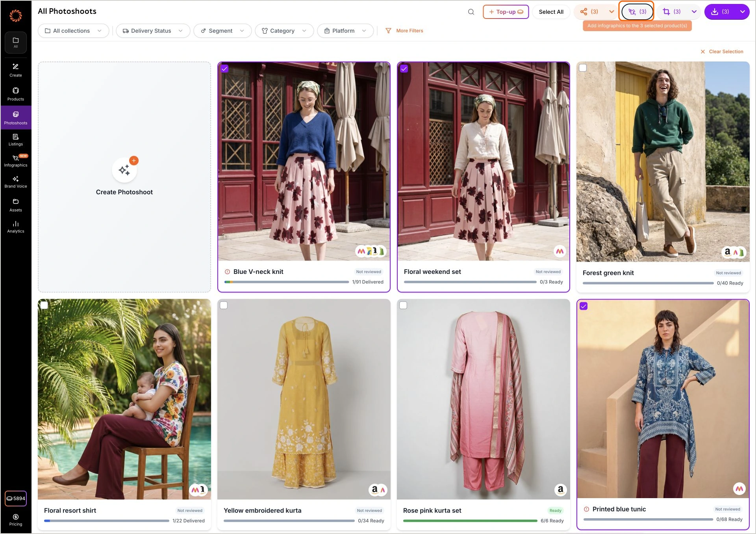The width and height of the screenshot is (756, 534).
Task: Uncheck the Printed blue tunic checkbox
Action: [584, 306]
